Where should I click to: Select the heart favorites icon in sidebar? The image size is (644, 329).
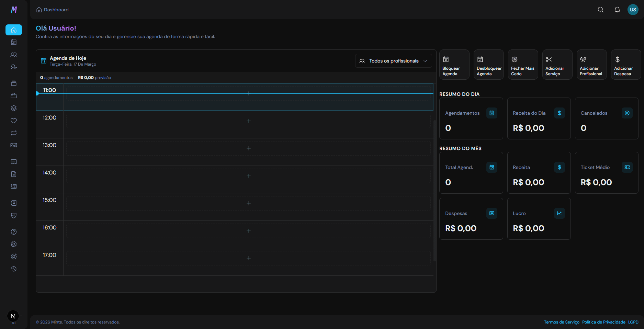[x=14, y=121]
